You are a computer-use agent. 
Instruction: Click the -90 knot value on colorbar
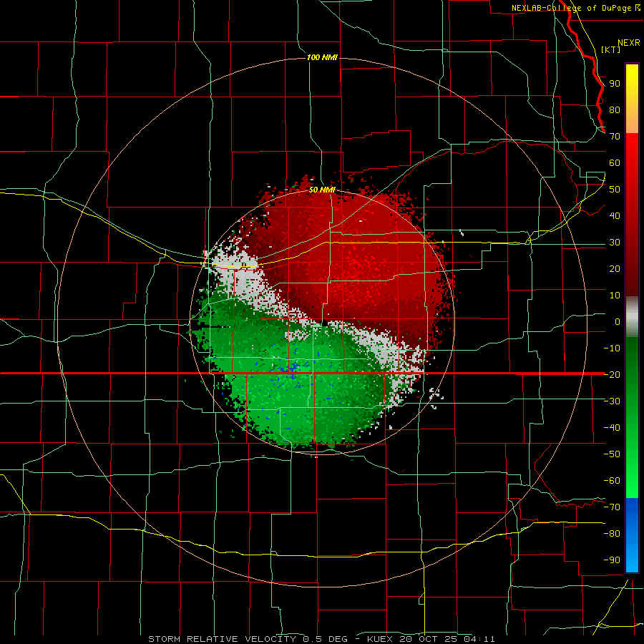pos(612,560)
